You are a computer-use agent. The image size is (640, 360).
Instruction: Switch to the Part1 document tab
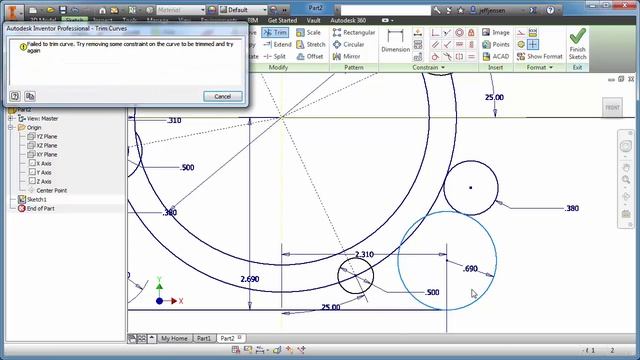click(x=204, y=338)
